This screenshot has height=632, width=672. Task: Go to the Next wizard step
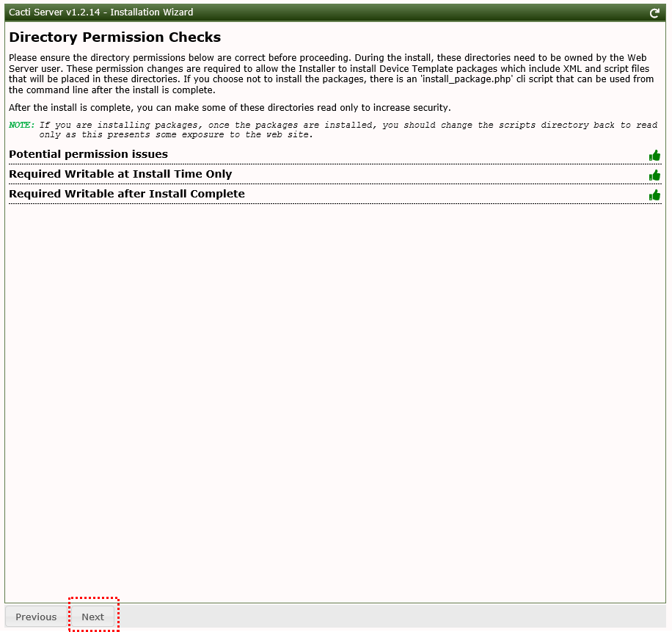[x=93, y=617]
